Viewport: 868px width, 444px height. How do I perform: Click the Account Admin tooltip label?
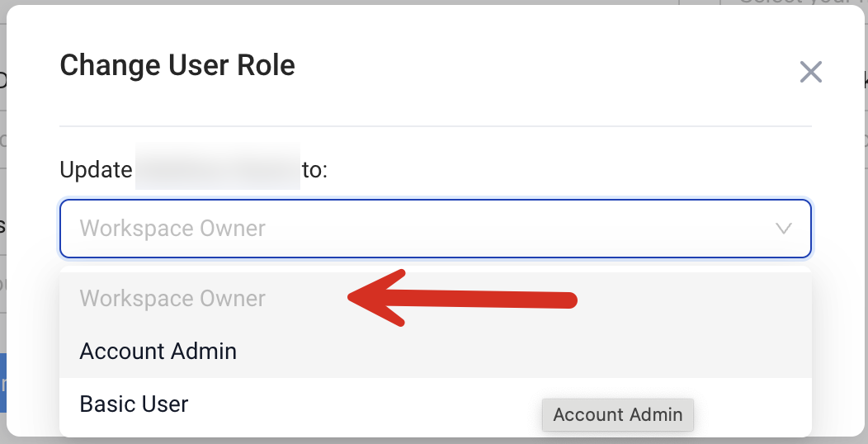[x=617, y=414]
